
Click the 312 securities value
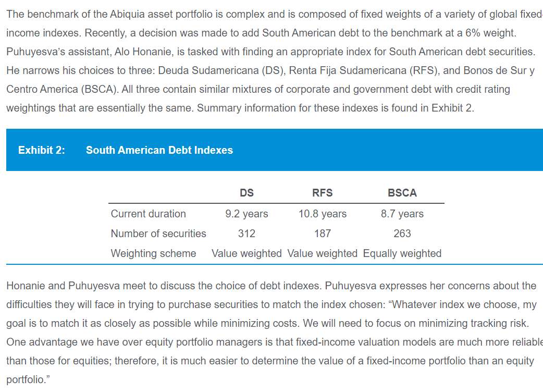point(246,234)
